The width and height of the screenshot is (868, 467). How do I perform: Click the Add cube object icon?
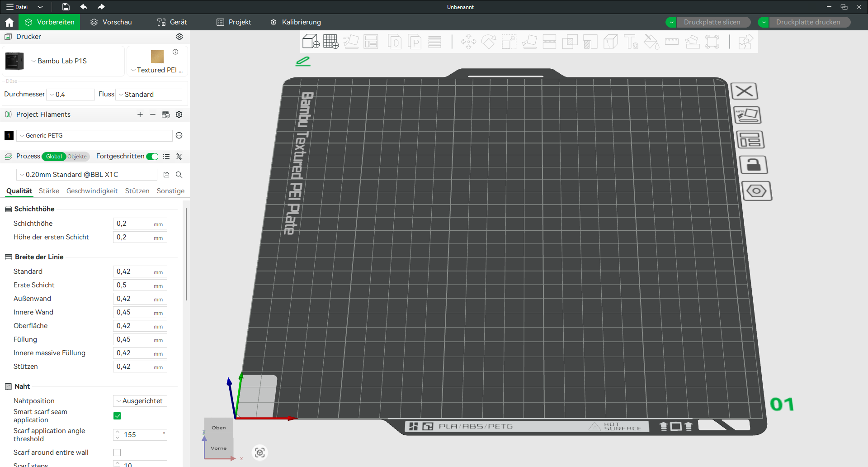click(311, 42)
